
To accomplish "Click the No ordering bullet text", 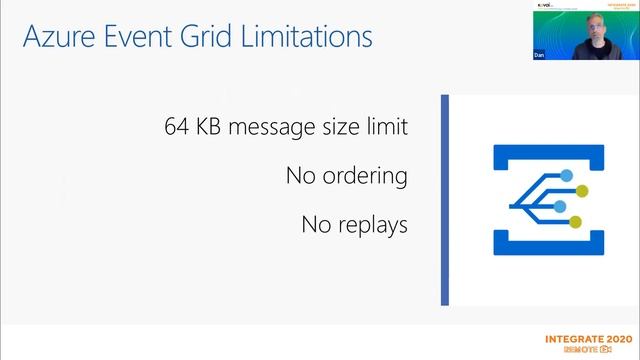I will (x=347, y=176).
